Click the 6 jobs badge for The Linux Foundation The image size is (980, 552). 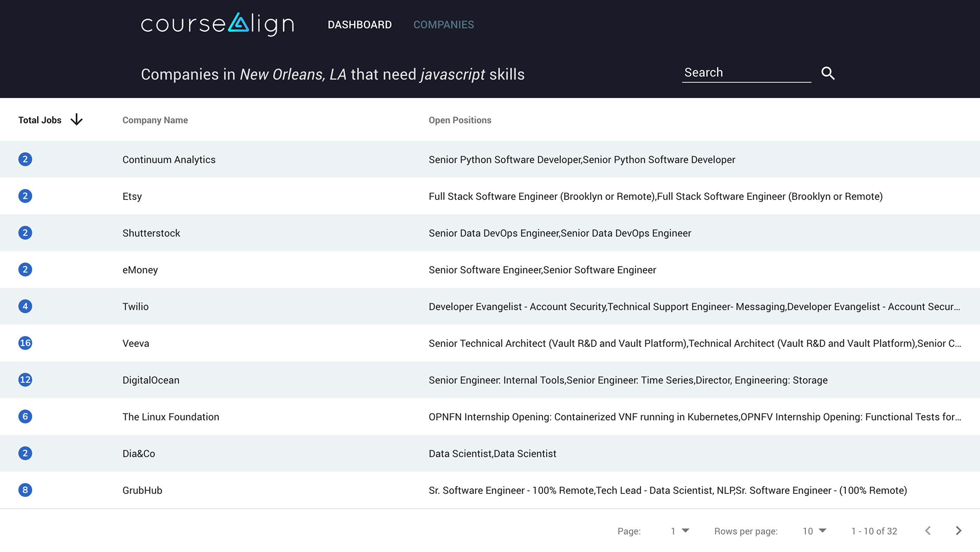(x=25, y=416)
